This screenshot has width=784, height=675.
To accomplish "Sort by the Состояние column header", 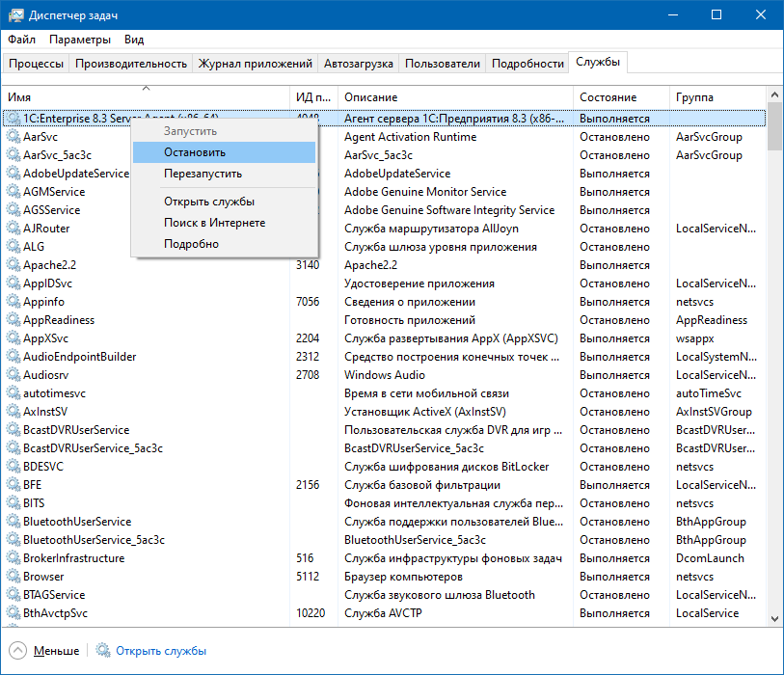I will coord(608,97).
